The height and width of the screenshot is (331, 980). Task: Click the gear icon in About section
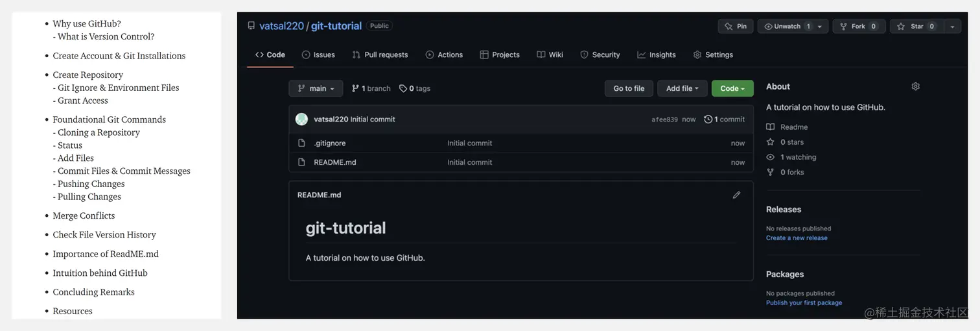[x=915, y=86]
